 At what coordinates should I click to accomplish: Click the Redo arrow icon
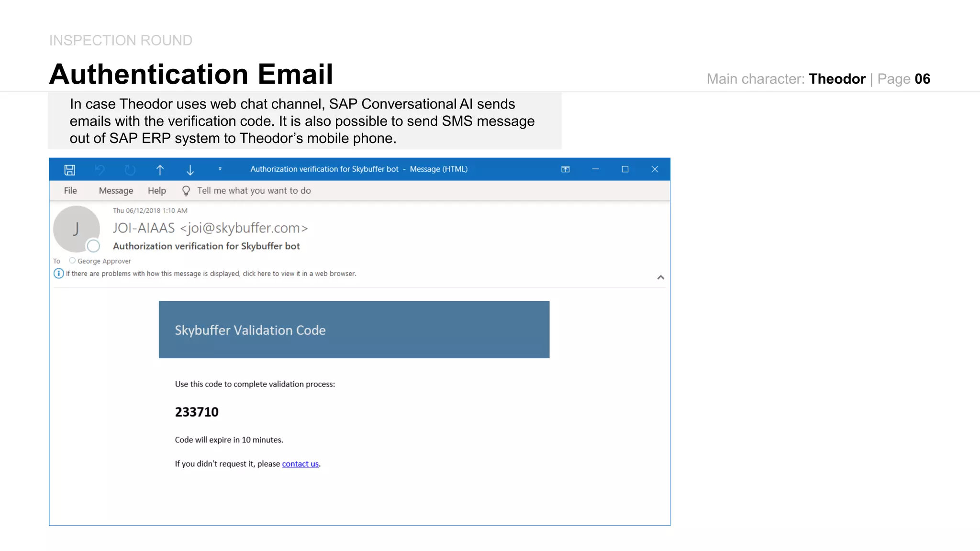[x=130, y=170]
